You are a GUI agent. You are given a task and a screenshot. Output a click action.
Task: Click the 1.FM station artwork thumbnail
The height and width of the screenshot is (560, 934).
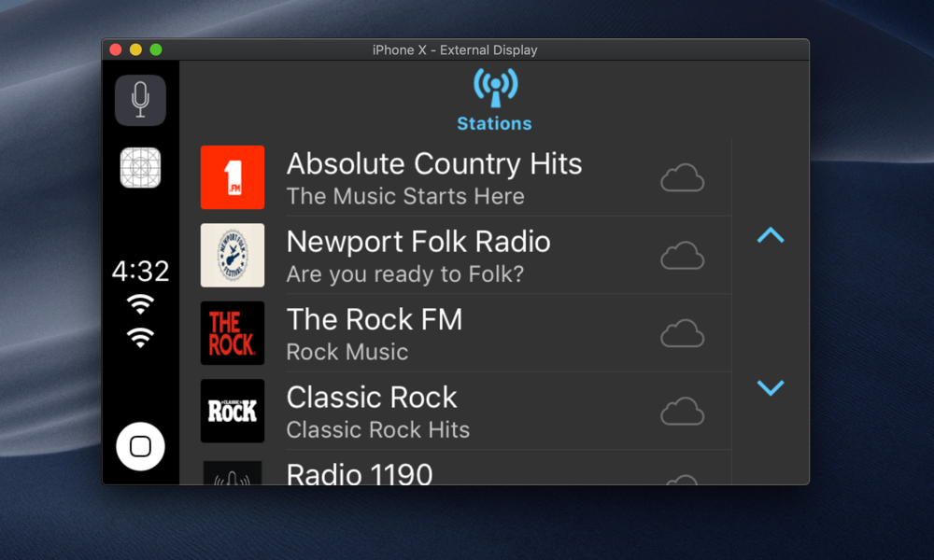click(233, 177)
